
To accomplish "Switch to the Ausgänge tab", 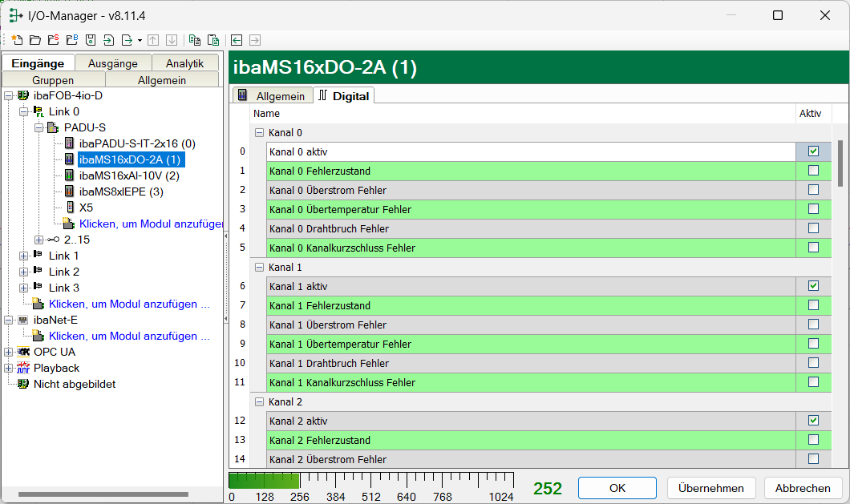I will pyautogui.click(x=112, y=63).
